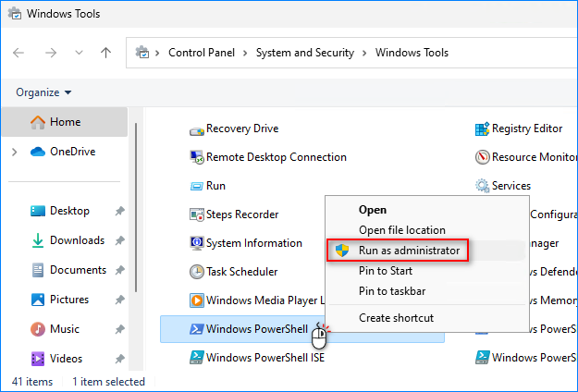Click the Windows Tools title bar icon
Screen dimensions: 578x392
click(x=15, y=13)
